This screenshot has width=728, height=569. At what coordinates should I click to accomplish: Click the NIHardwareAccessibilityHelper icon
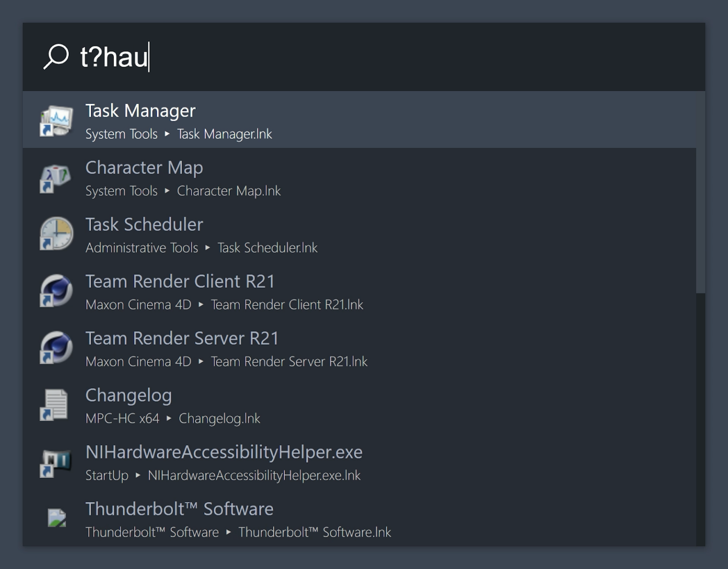(x=56, y=462)
